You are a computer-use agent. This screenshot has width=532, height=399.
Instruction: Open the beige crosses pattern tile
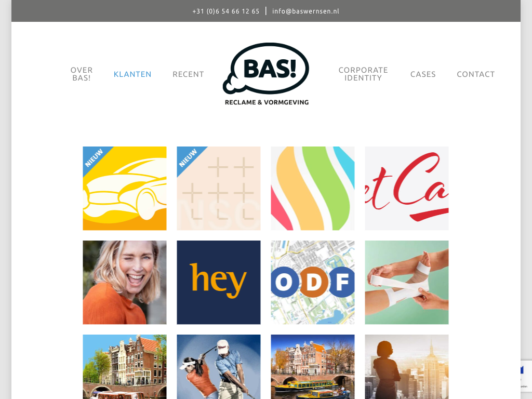tap(219, 188)
